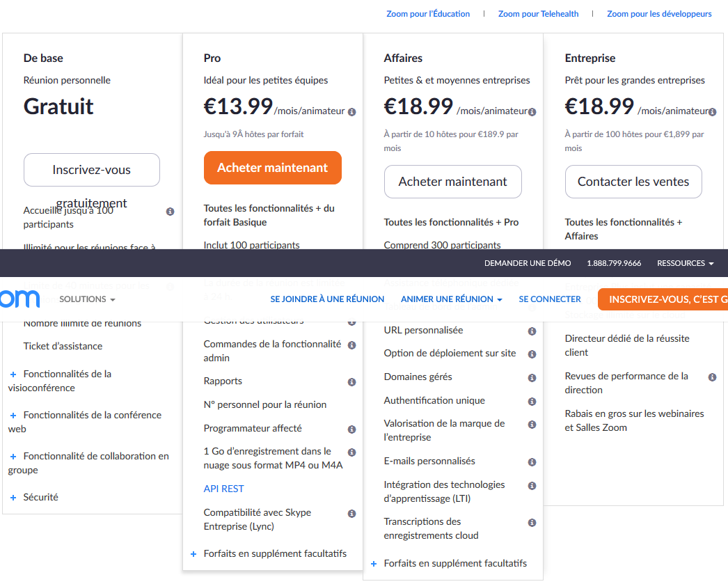
Task: Click info icon next to E-mails personnalisés
Action: 532,462
